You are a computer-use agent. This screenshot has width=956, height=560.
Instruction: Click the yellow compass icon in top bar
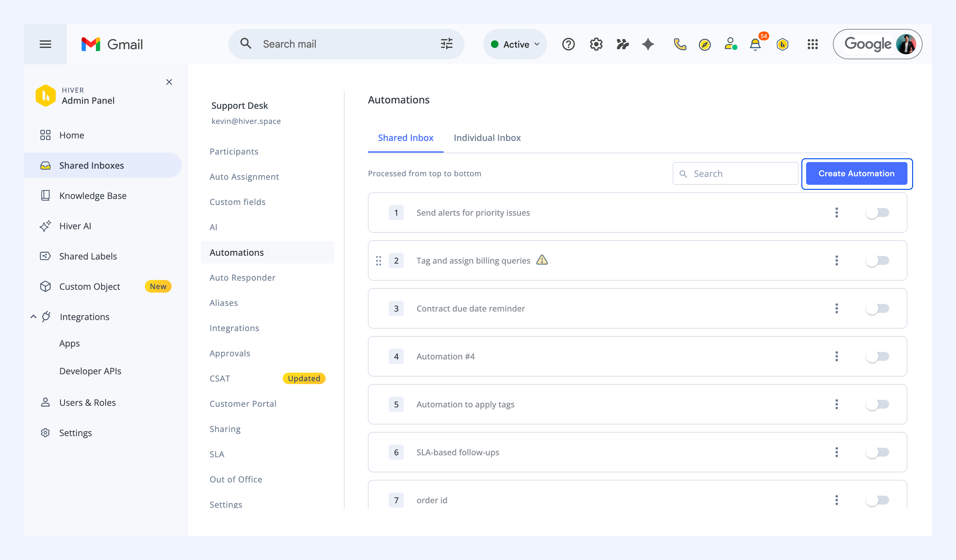click(x=705, y=45)
